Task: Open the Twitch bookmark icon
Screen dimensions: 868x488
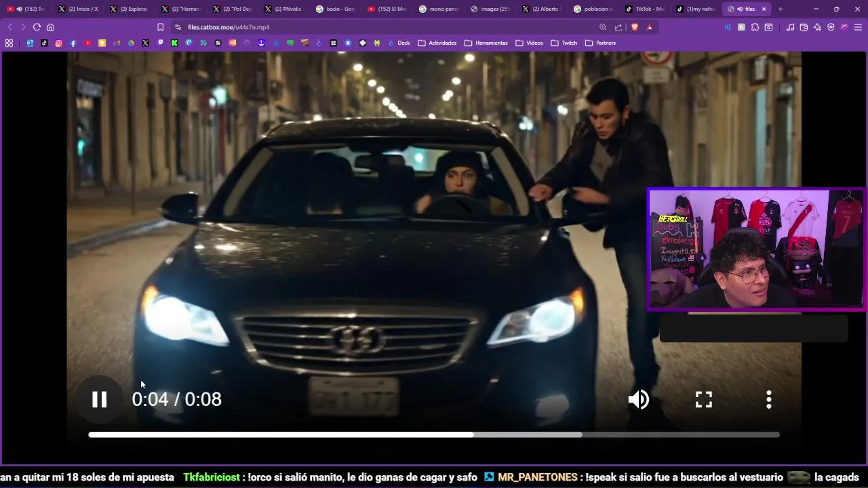Action: [160, 43]
